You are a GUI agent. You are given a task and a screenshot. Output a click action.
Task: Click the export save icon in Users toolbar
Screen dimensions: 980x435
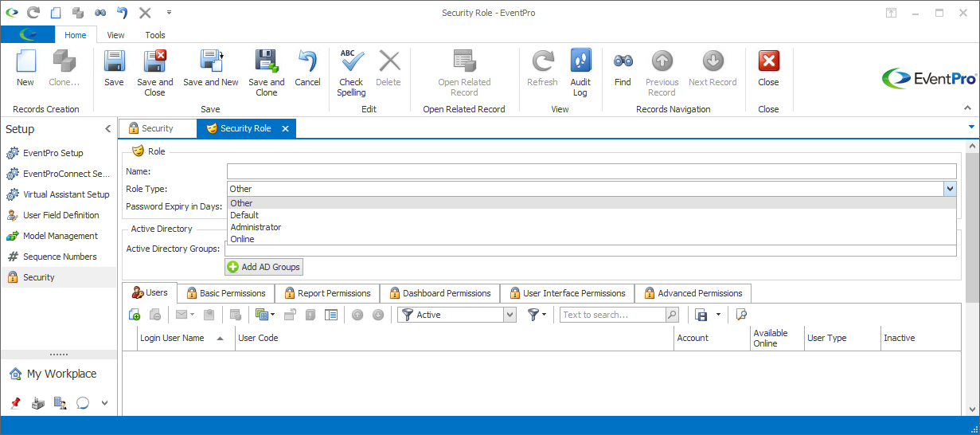click(x=701, y=315)
